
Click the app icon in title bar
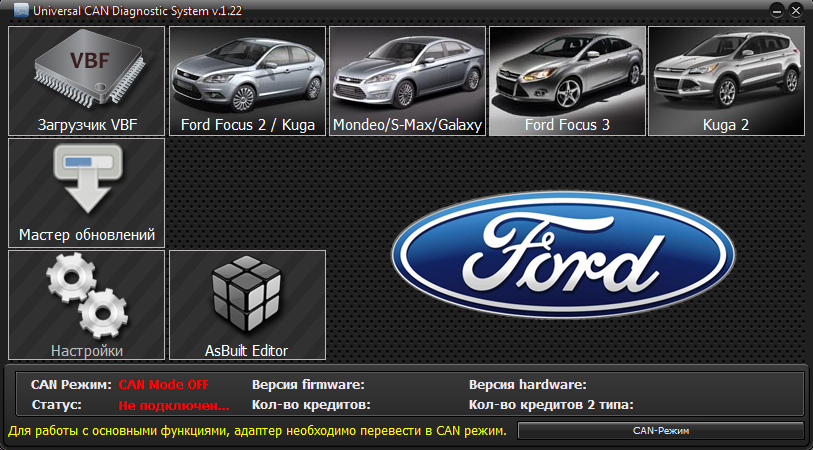tap(21, 11)
